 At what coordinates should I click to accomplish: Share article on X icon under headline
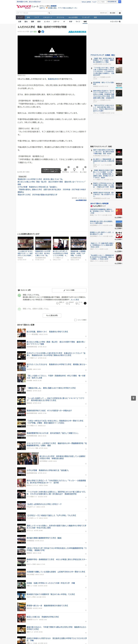[39, 32]
